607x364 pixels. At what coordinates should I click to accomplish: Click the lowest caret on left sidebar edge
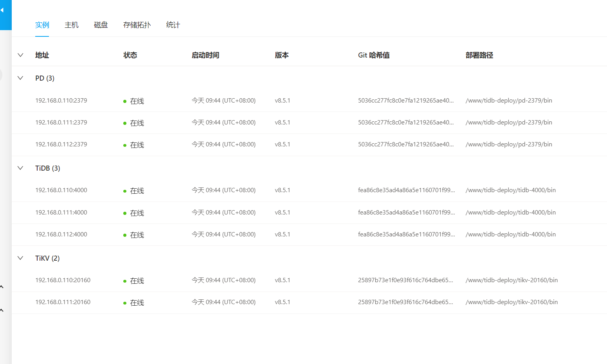[2, 310]
